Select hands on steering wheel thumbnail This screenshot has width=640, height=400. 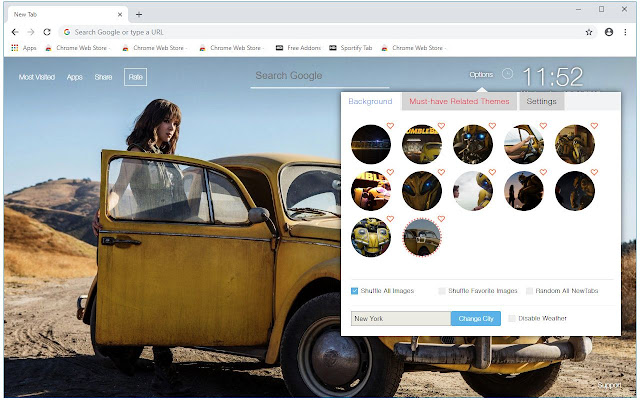tap(524, 144)
